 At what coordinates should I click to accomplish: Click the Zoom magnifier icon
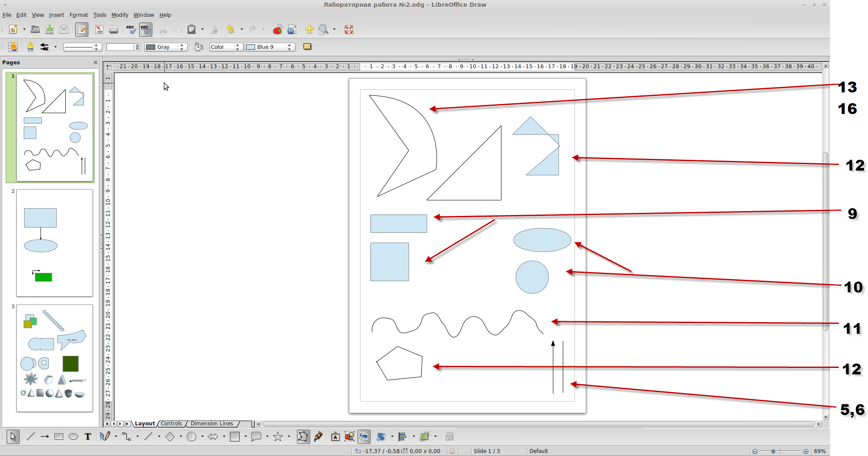(x=323, y=29)
